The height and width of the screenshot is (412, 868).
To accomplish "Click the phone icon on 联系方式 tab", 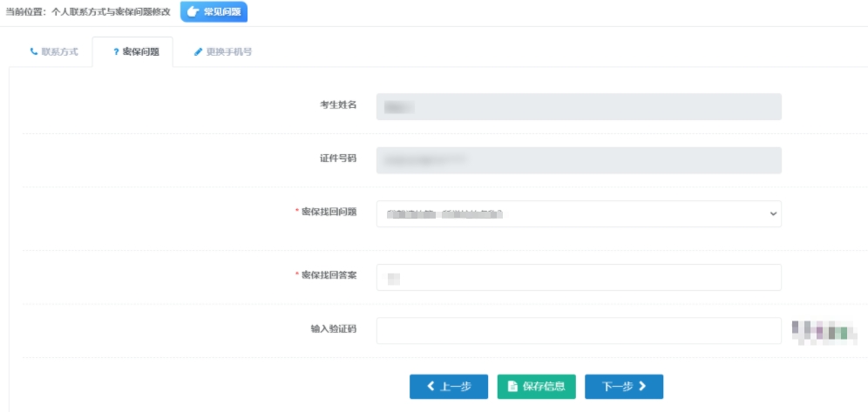I will click(34, 52).
